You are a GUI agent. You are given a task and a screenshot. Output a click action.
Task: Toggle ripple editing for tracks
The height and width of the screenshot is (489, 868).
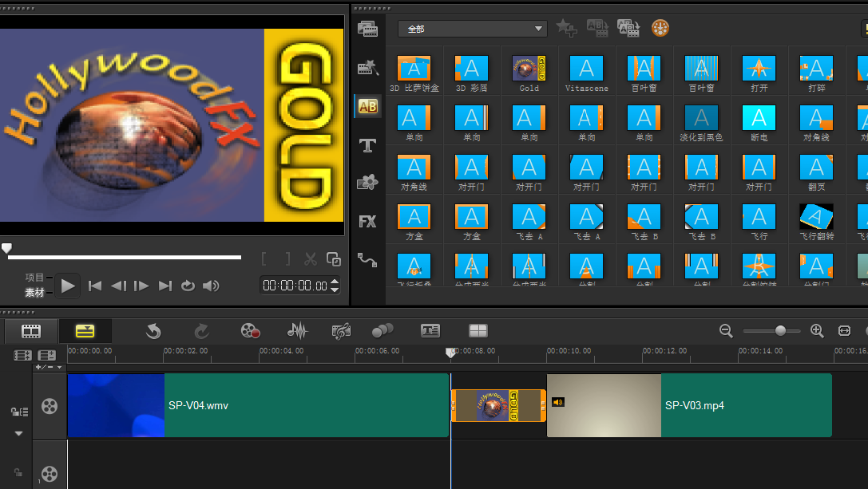19,412
